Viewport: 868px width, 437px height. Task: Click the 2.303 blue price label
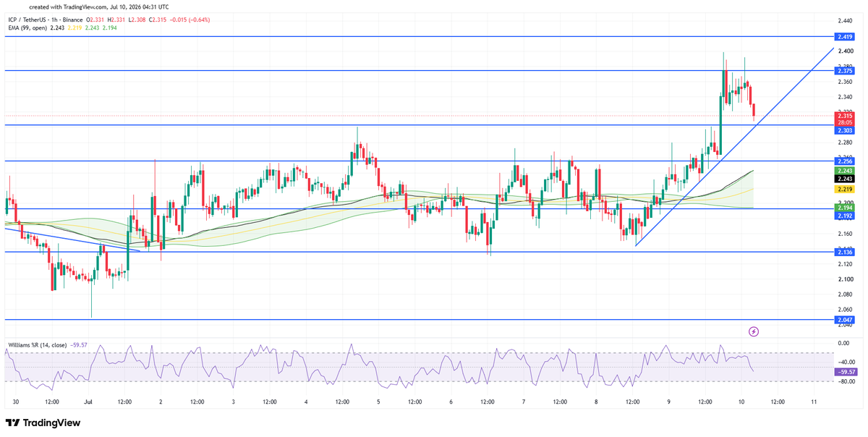(846, 130)
